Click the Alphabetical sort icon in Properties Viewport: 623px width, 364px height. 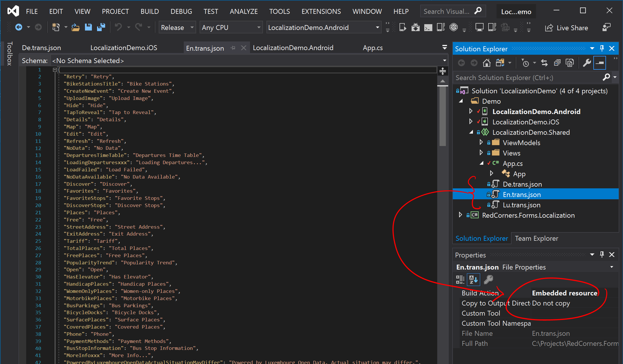click(473, 280)
